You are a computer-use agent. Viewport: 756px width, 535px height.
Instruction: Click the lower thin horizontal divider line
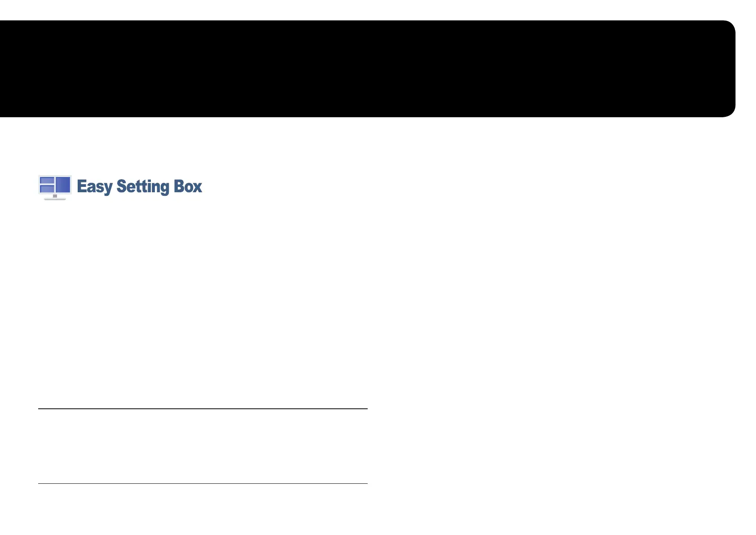tap(202, 483)
